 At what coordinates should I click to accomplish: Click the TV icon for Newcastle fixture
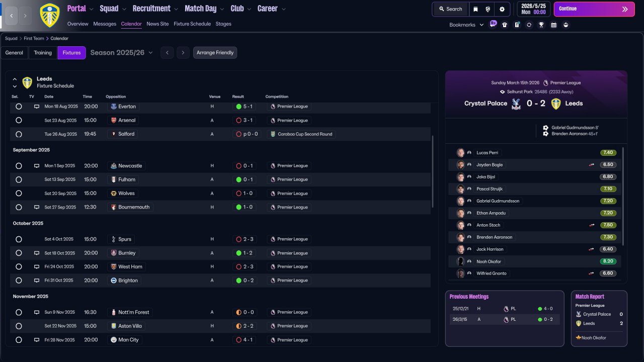point(36,166)
